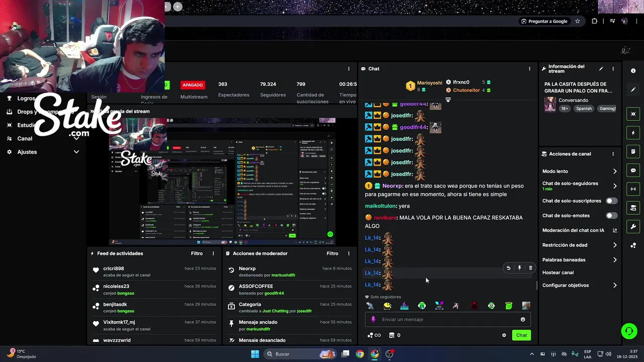Viewport: 644px width, 362px height.
Task: Open Chat panel three-dot menu
Action: (x=529, y=69)
